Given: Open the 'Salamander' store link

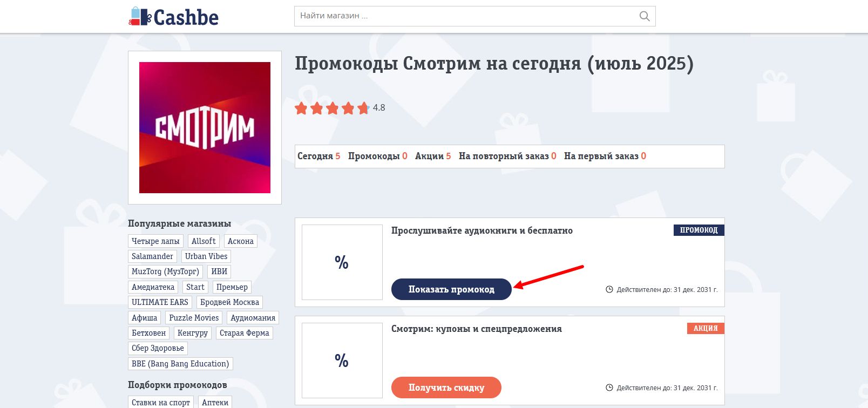Looking at the screenshot, I should click(153, 256).
